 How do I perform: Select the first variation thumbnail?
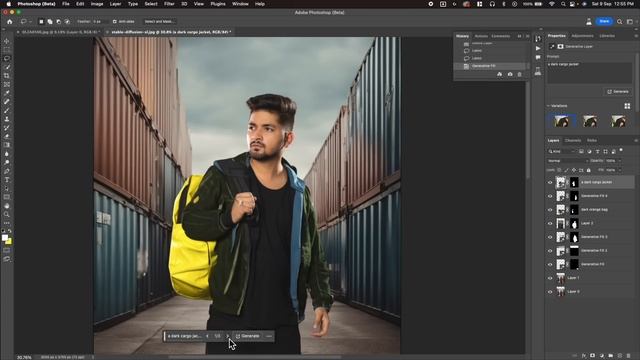coord(561,121)
